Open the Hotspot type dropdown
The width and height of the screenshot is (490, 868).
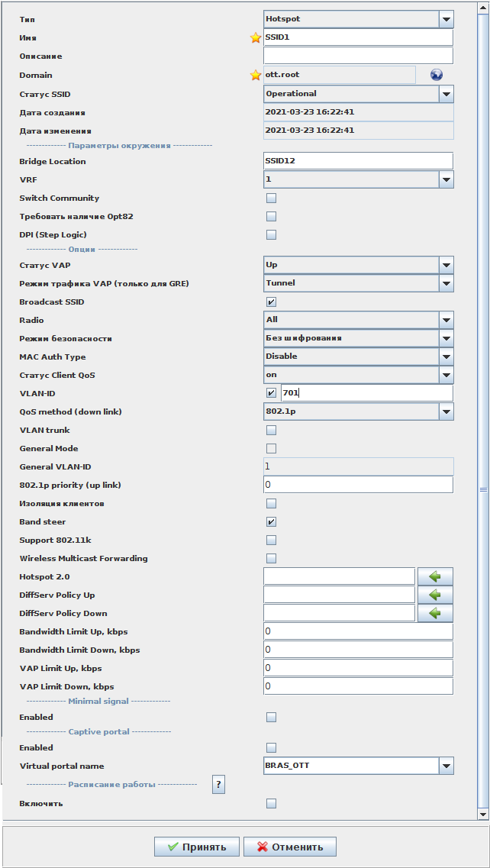click(446, 19)
